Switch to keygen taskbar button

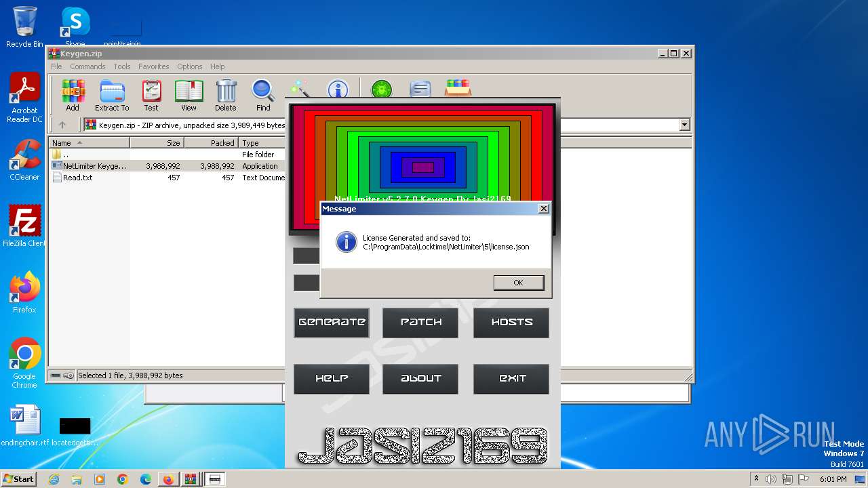coord(214,479)
